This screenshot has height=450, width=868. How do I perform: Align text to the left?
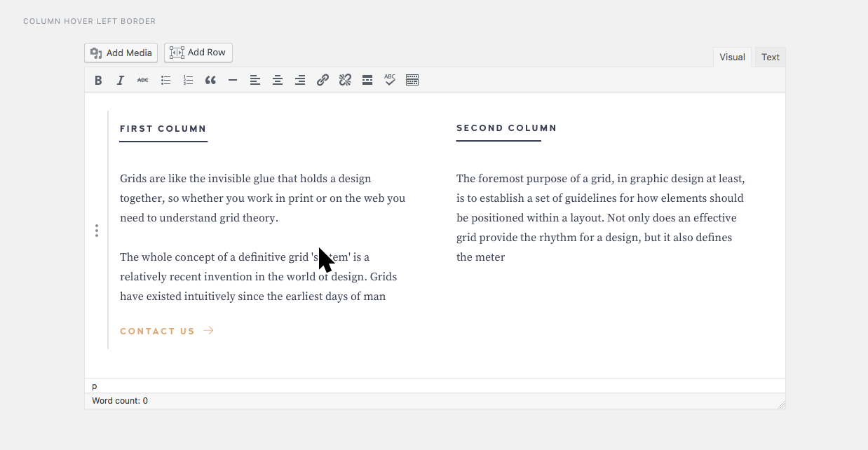[255, 81]
